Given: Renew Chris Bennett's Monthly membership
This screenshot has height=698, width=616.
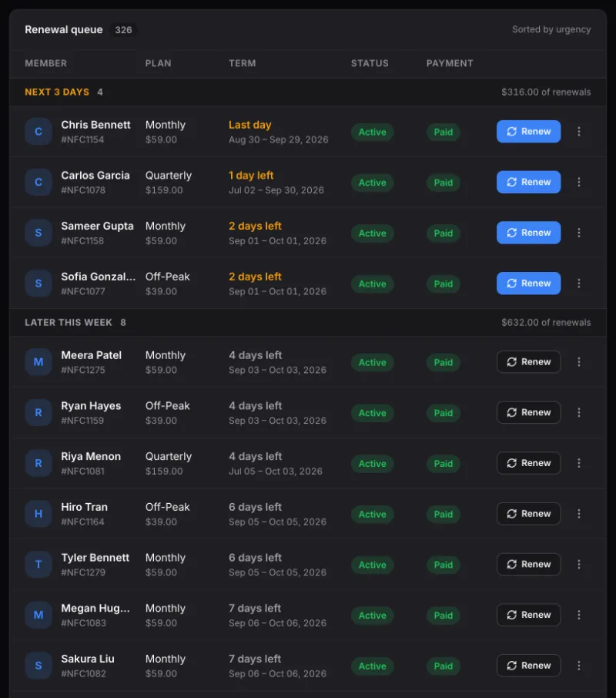Looking at the screenshot, I should pos(528,131).
